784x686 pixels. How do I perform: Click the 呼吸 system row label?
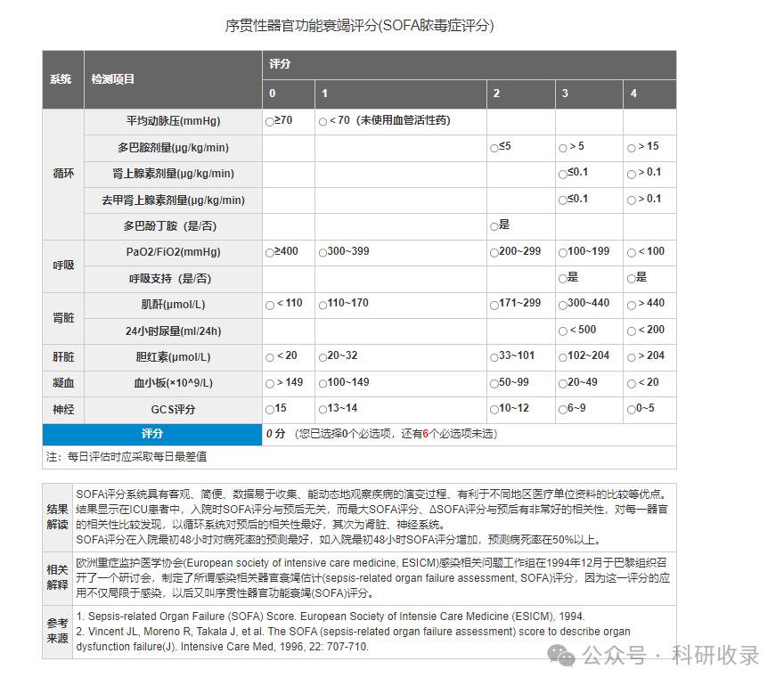[63, 265]
